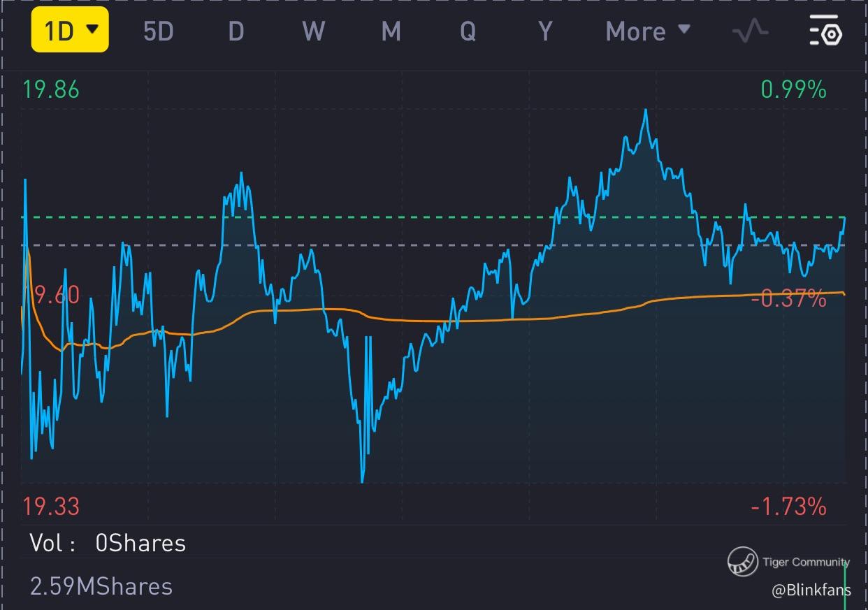The height and width of the screenshot is (610, 868).
Task: Click the 0.99% percent change label
Action: click(793, 89)
